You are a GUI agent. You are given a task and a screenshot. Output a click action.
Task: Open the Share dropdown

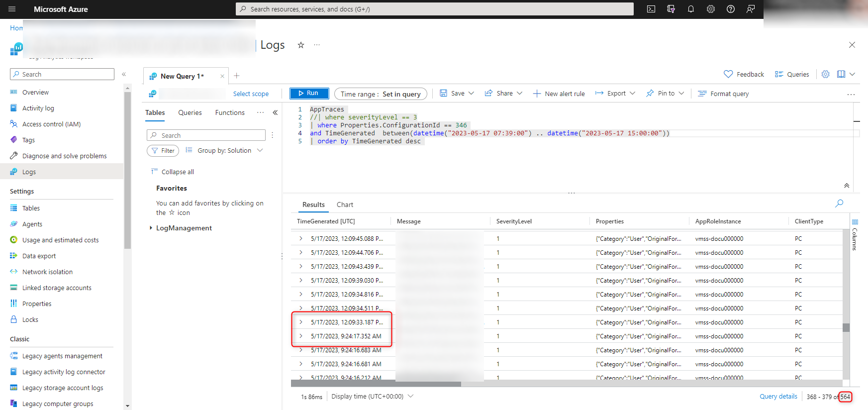tap(503, 93)
